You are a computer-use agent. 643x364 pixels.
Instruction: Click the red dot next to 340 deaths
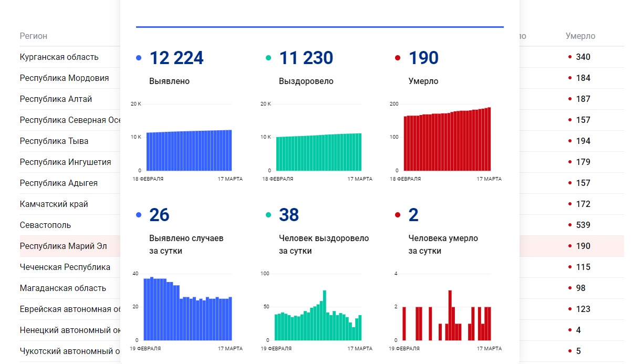pyautogui.click(x=569, y=57)
